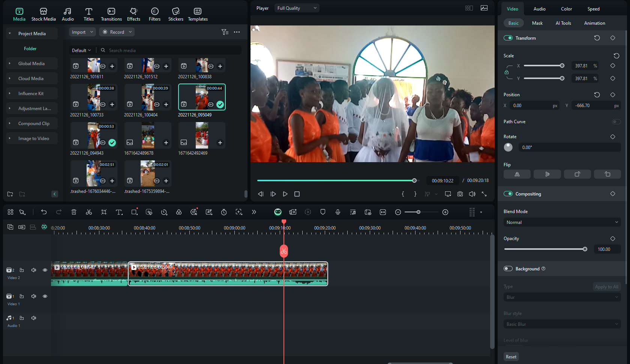Open the Titles panel

88,13
